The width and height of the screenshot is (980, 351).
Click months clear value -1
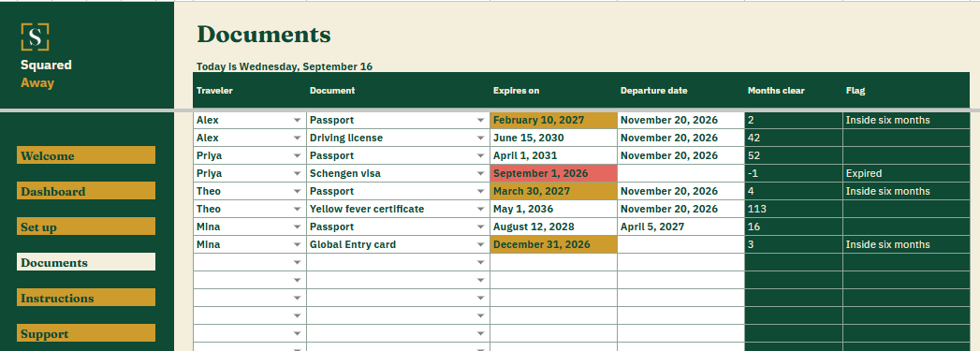[794, 173]
